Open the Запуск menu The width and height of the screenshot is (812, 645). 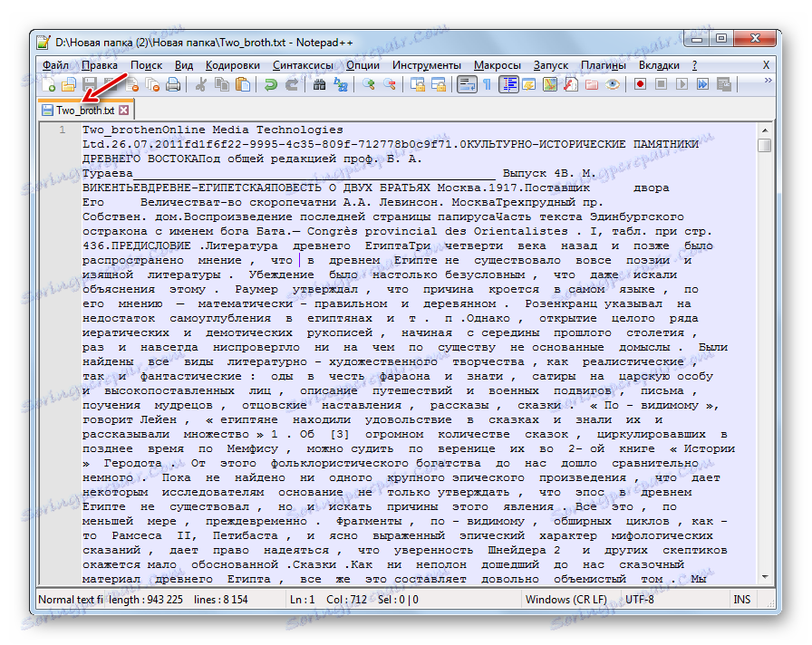click(551, 65)
